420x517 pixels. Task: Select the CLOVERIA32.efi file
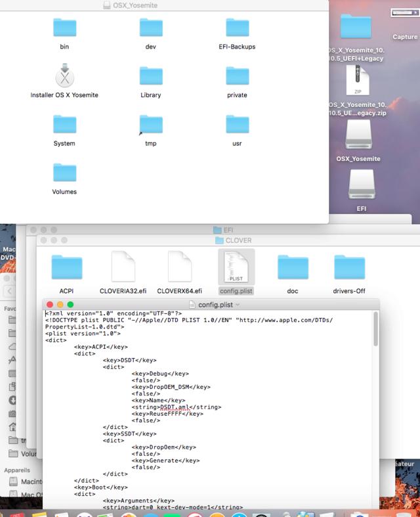(x=123, y=267)
